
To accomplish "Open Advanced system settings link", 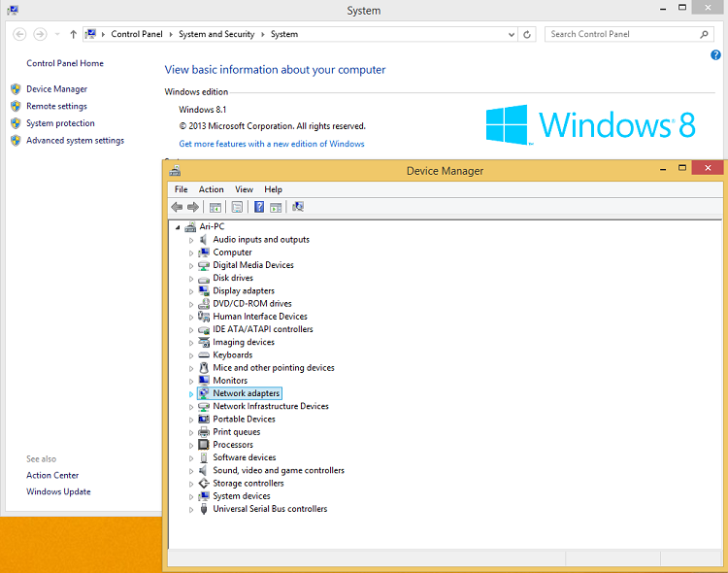I will click(75, 141).
